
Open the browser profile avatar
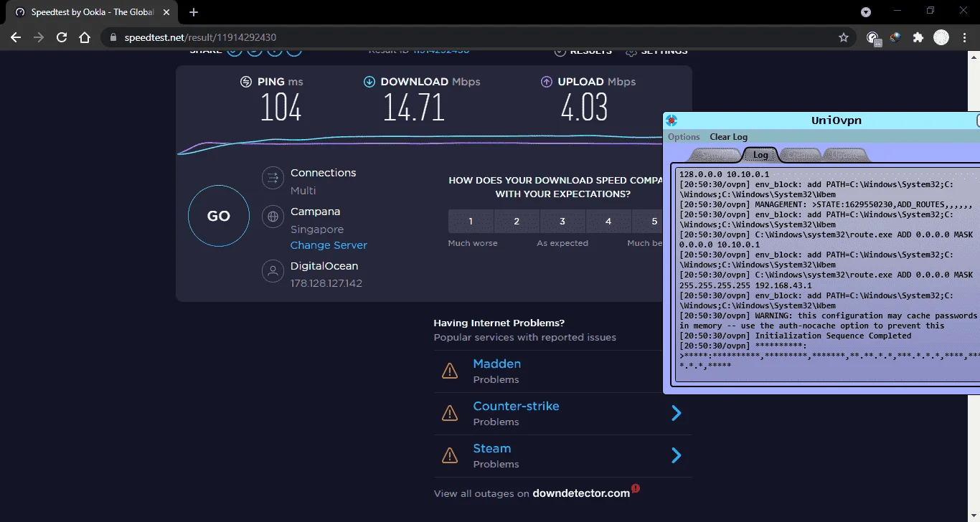tap(941, 37)
